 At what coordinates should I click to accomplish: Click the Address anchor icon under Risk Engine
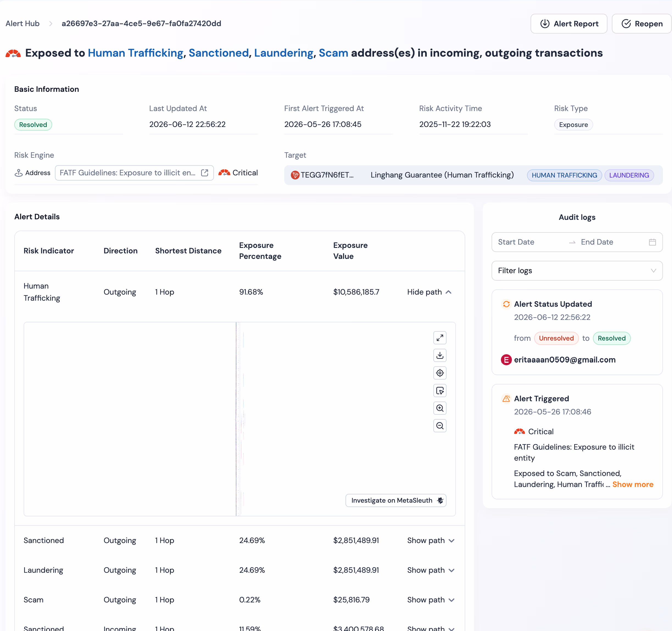tap(19, 173)
